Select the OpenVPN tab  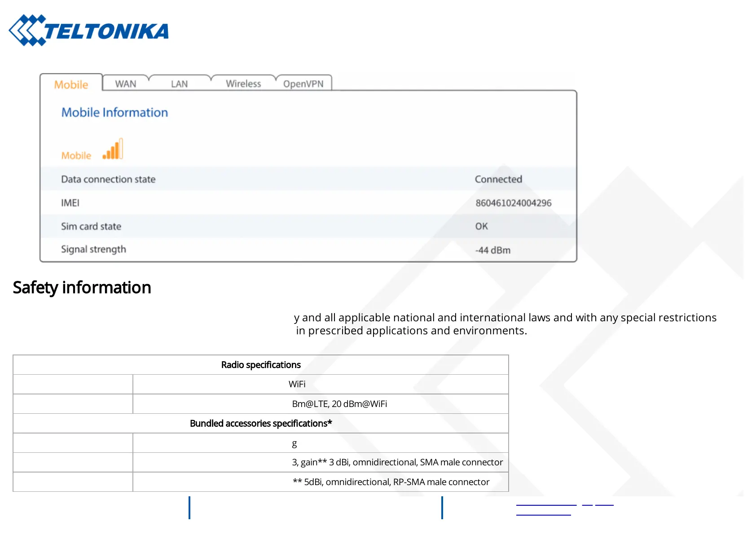pos(303,84)
